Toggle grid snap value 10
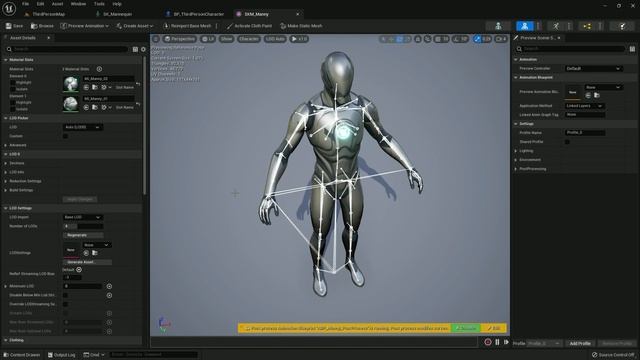 click(x=441, y=39)
